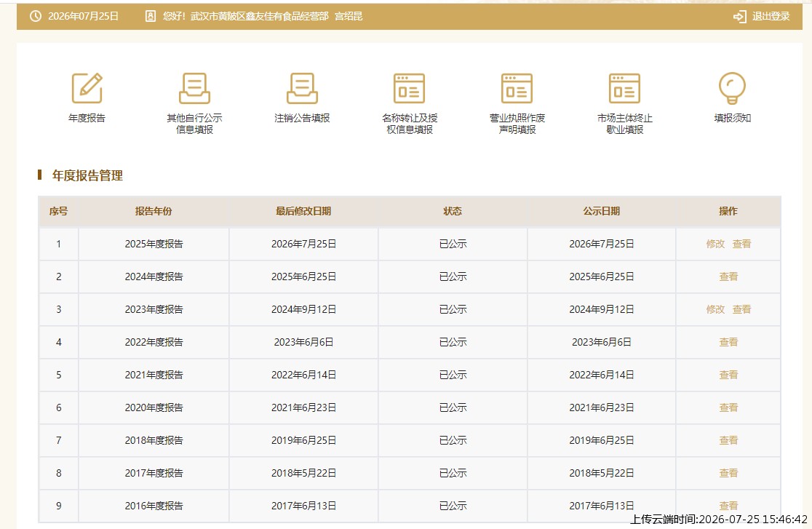Image resolution: width=812 pixels, height=529 pixels.
Task: Click the 序号 column header
Action: pyautogui.click(x=58, y=211)
